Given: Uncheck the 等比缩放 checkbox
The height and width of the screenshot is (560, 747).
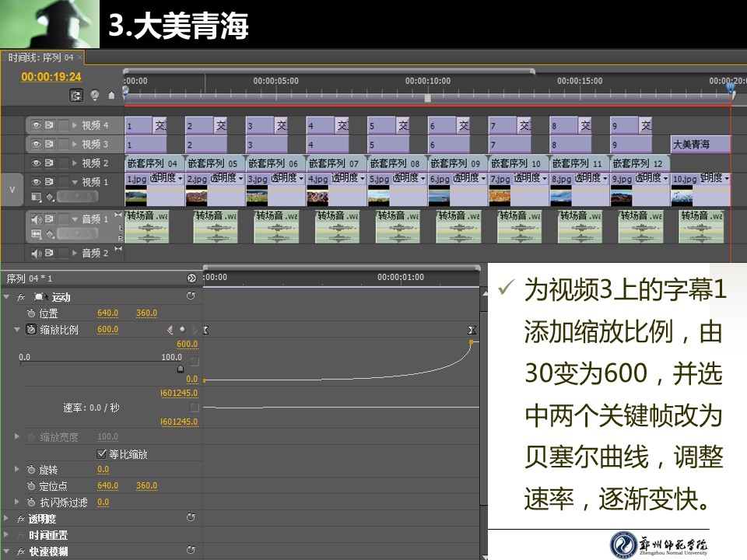Looking at the screenshot, I should (101, 453).
